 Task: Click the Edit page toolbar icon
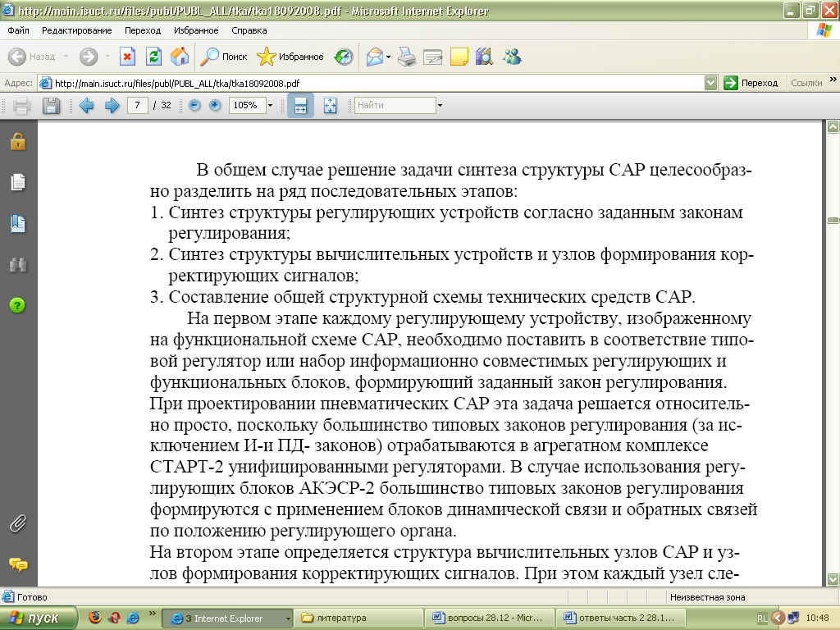pyautogui.click(x=433, y=57)
